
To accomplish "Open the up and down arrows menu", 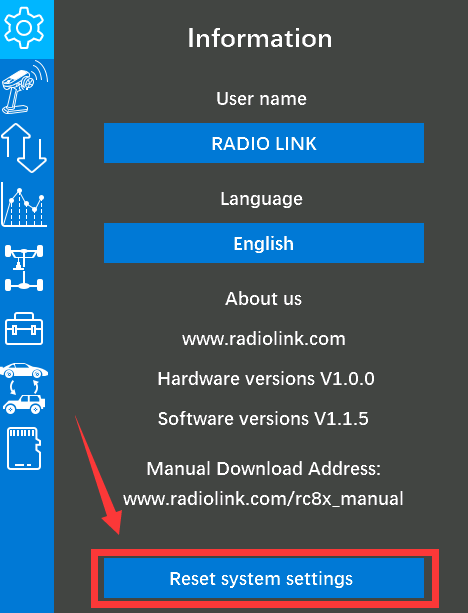I will tap(24, 148).
